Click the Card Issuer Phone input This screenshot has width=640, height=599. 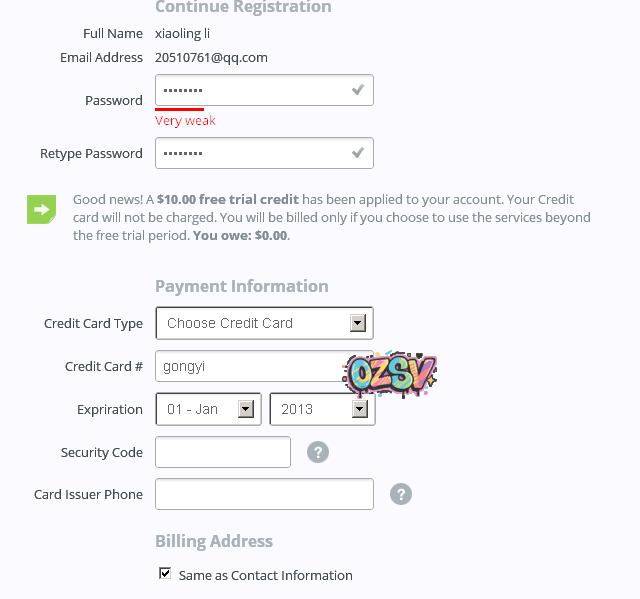pos(264,494)
